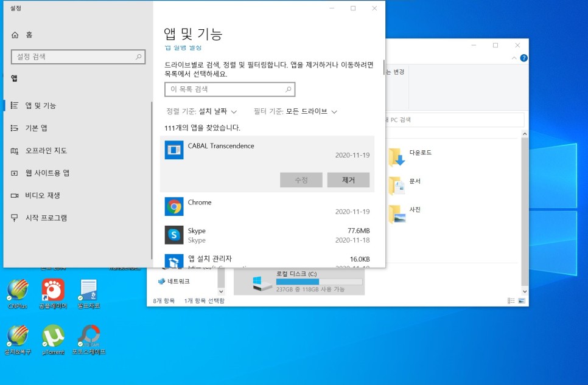Click the 설정 검색 search field
The height and width of the screenshot is (385, 588).
tap(78, 56)
